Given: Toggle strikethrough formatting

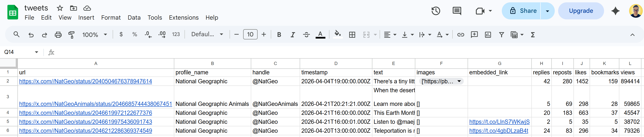Looking at the screenshot, I should [306, 35].
